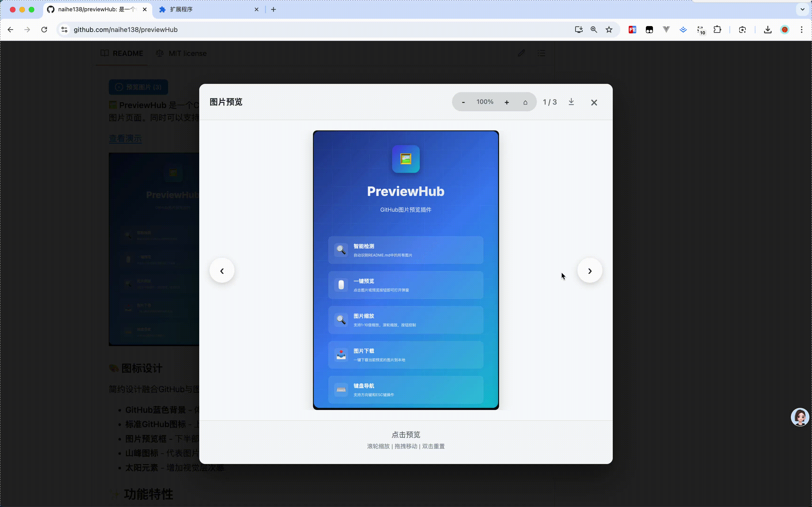Click the extension icon with badge 10
Screen dimensions: 812x507
pyautogui.click(x=701, y=30)
